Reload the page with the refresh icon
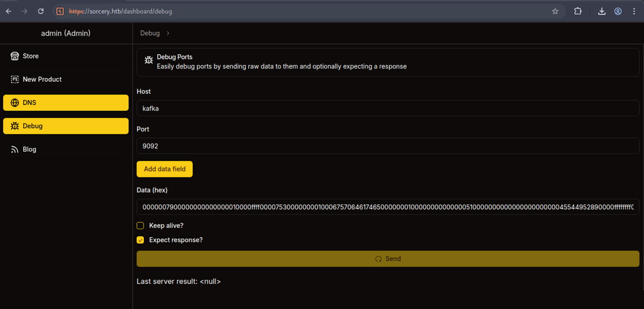The image size is (644, 309). (x=41, y=11)
